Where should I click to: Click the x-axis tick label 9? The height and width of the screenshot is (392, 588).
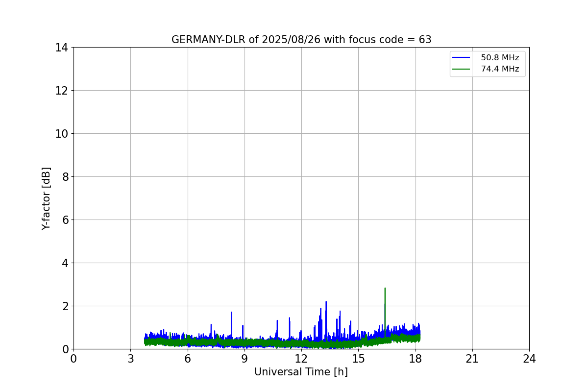[x=245, y=359]
